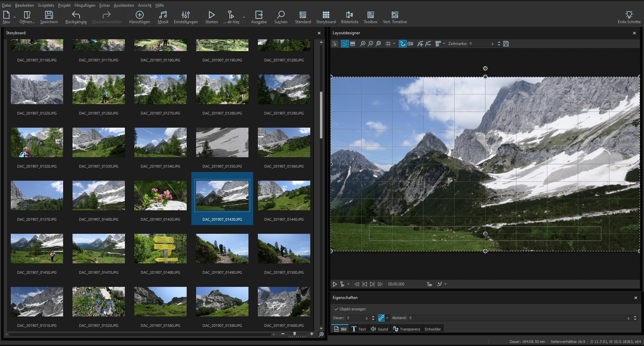Screen dimensions: 644x346
Task: Click the camera pan icon in Layoutdesigner
Action: tap(410, 44)
